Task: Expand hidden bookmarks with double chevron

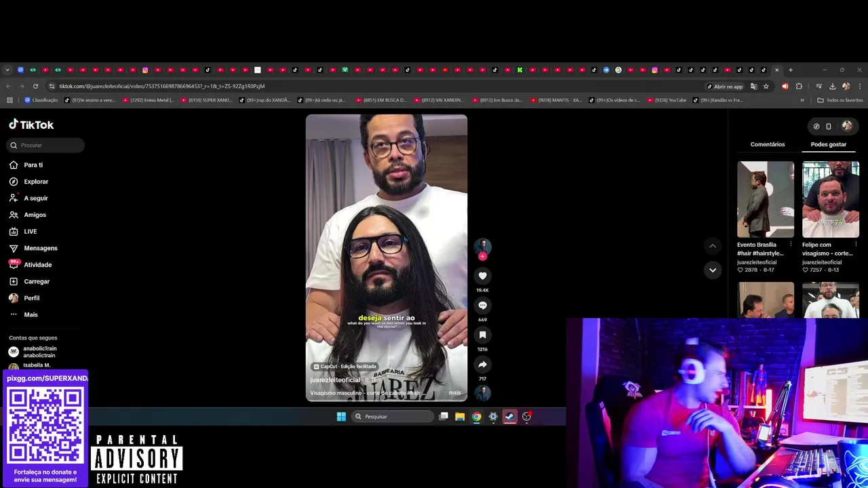Action: point(802,100)
